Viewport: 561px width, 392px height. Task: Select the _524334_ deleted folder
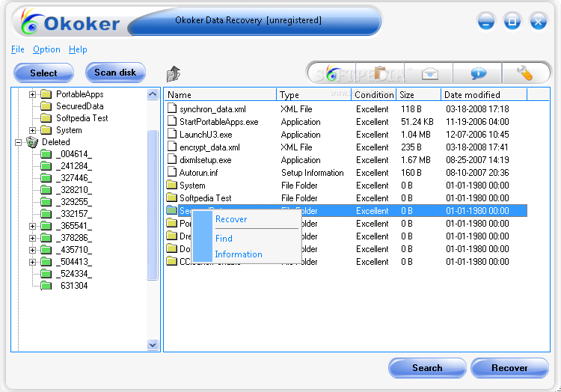74,274
